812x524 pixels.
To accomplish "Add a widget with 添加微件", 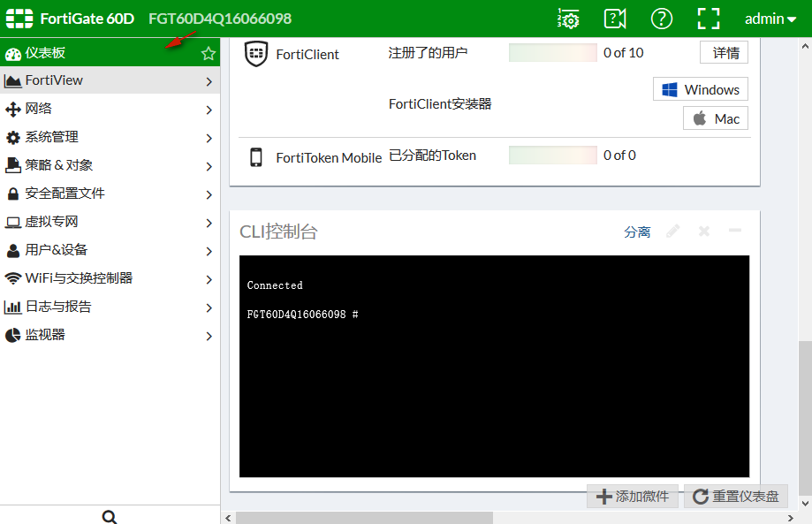I will pos(633,497).
